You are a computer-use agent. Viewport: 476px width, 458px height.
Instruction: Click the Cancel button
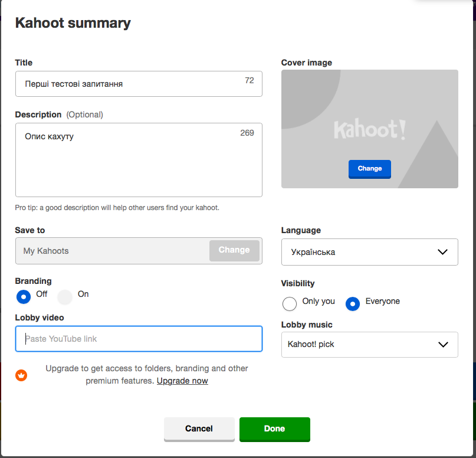point(199,429)
